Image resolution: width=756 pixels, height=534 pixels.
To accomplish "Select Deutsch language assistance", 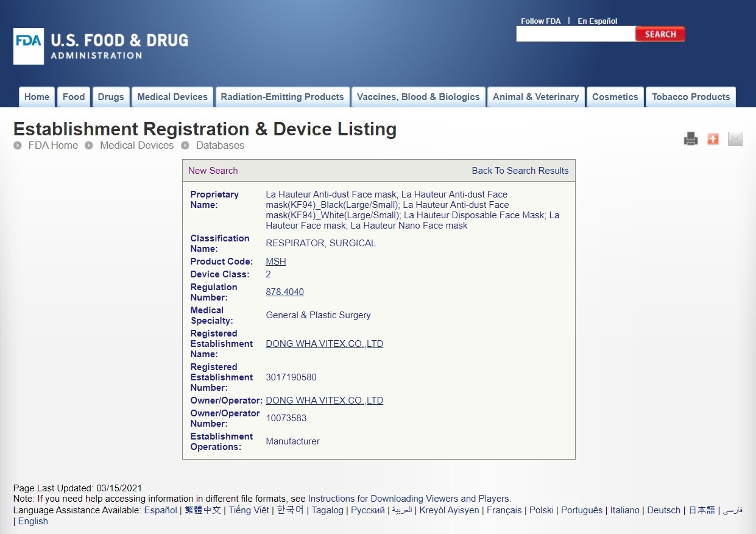I will [x=663, y=510].
